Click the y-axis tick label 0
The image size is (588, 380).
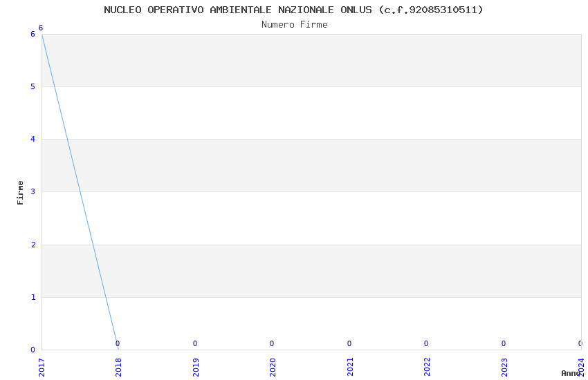[x=33, y=350]
